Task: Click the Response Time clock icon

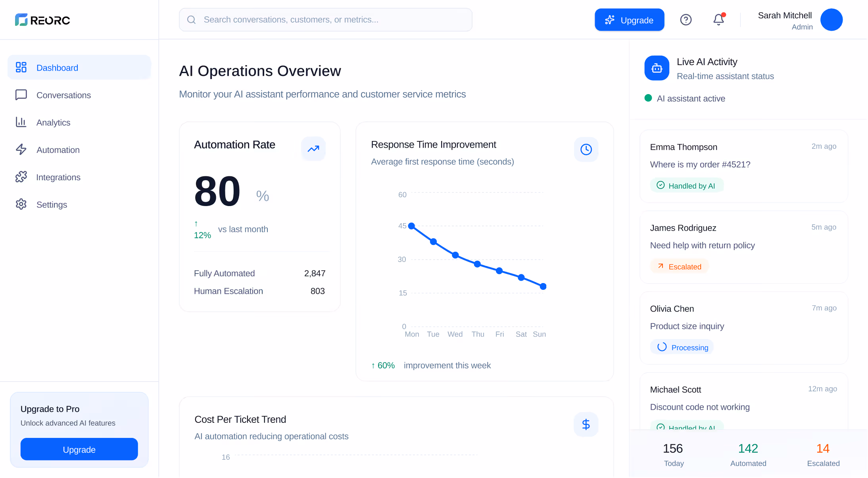Action: tap(586, 149)
